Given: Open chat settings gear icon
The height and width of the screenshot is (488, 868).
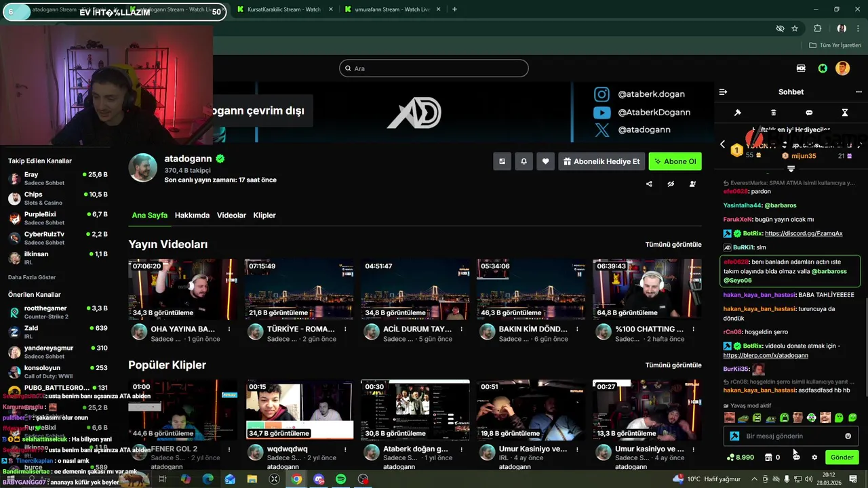Looking at the screenshot, I should point(814,457).
